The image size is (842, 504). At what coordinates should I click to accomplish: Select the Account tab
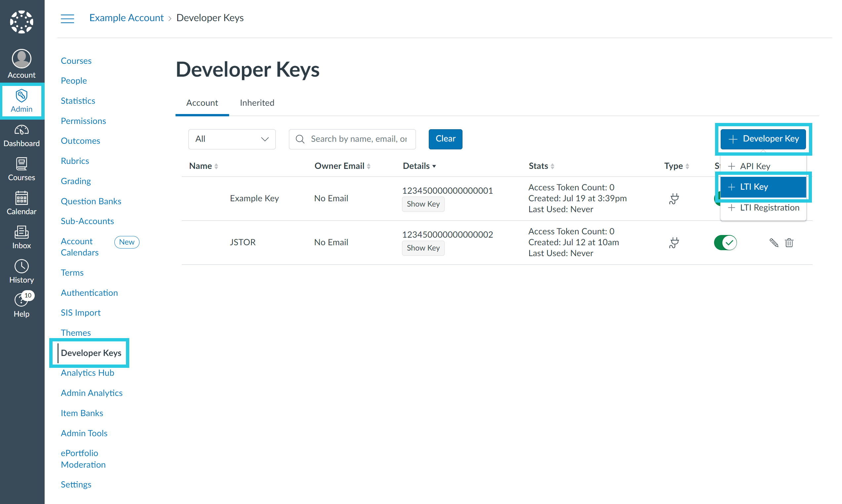coord(202,102)
